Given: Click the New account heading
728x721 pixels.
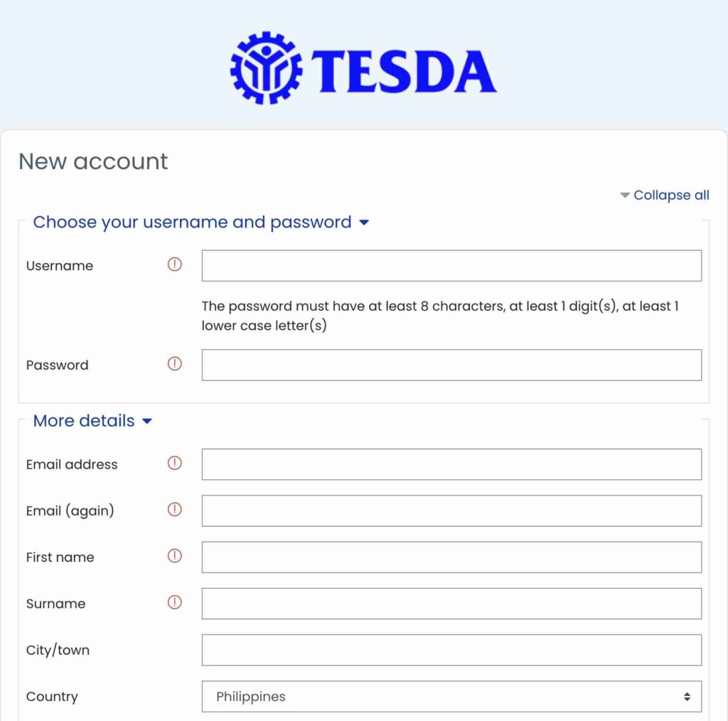Looking at the screenshot, I should pyautogui.click(x=92, y=161).
